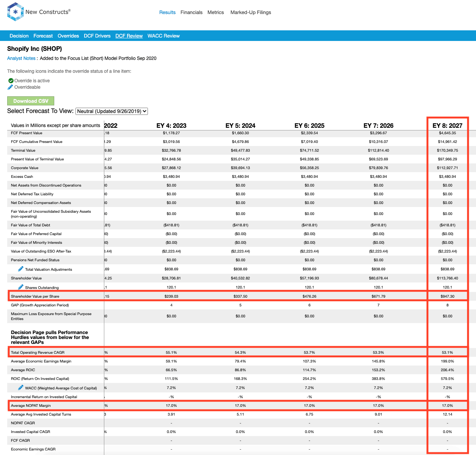Click the 55.1% Revenue CAGR cell
This screenshot has width=476, height=455.
(x=171, y=353)
